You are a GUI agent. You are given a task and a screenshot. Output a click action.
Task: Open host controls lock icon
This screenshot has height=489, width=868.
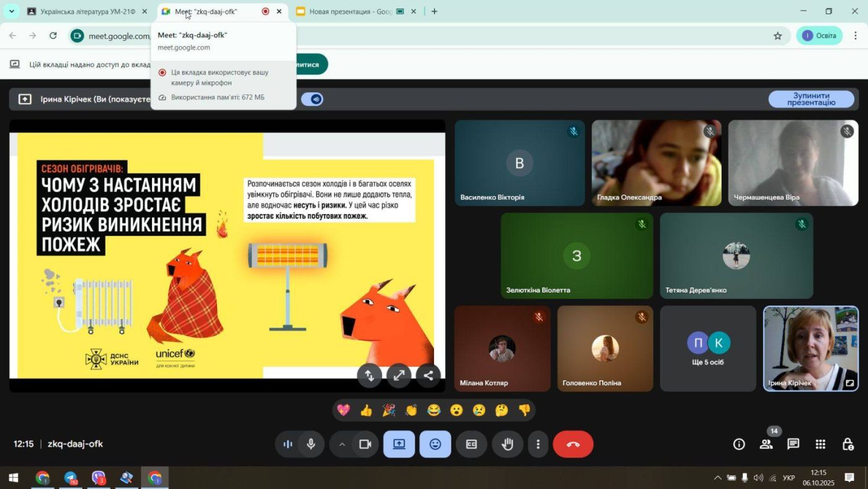(x=848, y=444)
